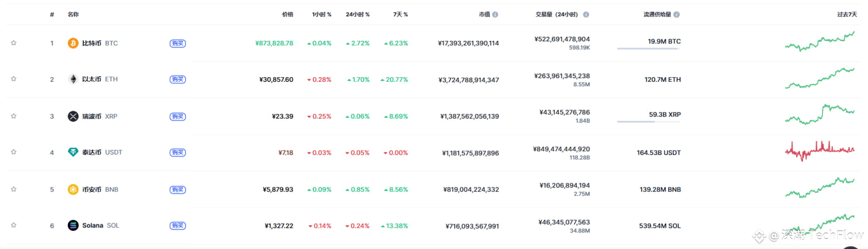This screenshot has height=249, width=868.
Task: Click BNB price ¥5,879.93
Action: point(278,190)
